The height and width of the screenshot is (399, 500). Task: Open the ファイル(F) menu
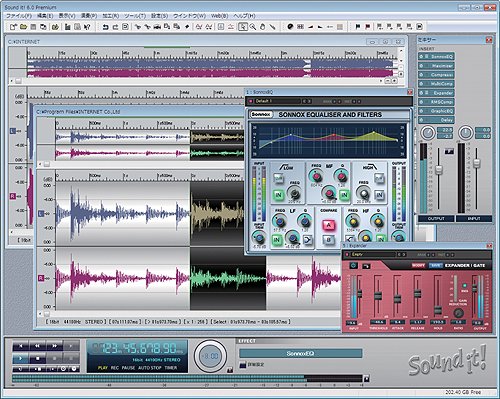pyautogui.click(x=19, y=16)
